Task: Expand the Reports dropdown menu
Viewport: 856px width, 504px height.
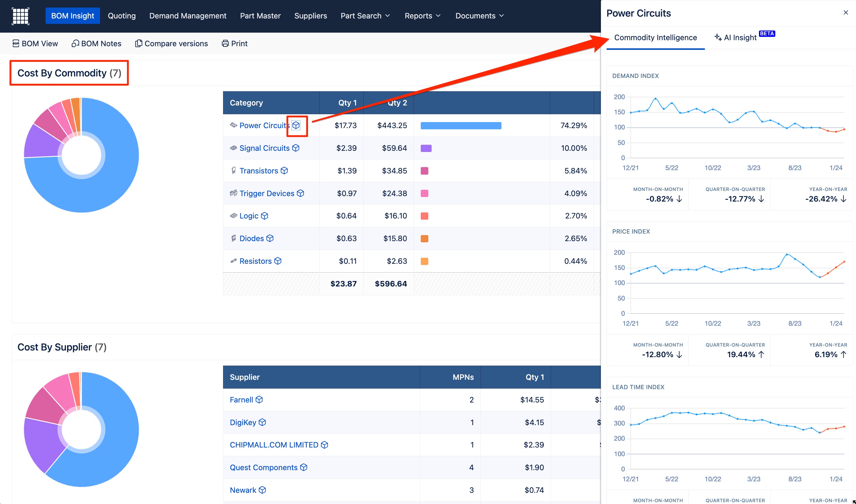Action: pos(423,16)
